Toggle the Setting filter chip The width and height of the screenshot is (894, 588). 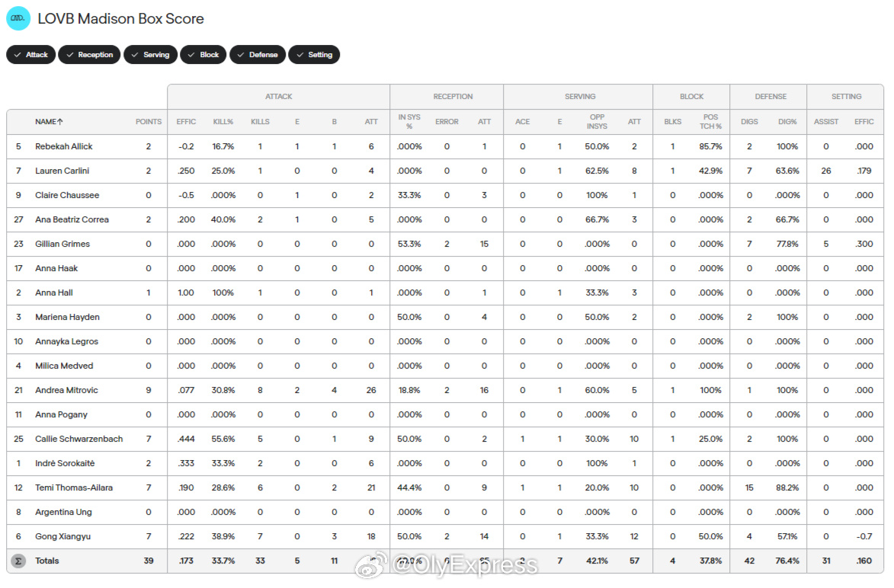[x=314, y=55]
